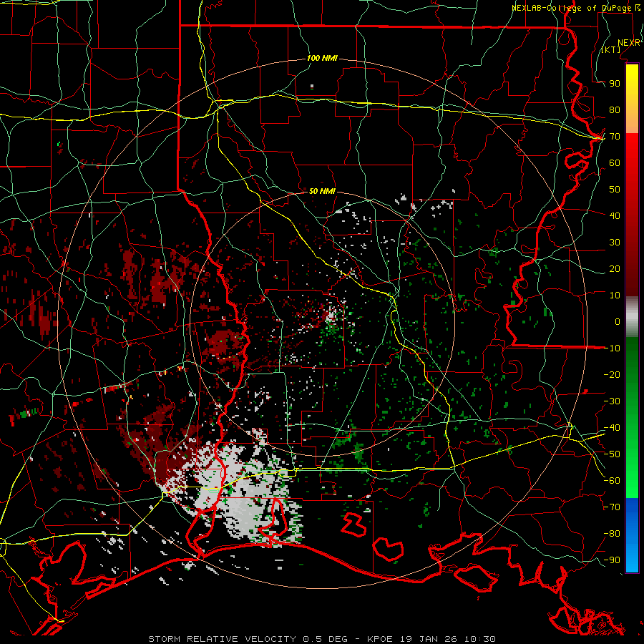Click the -30 value on velocity scale
Image resolution: width=644 pixels, height=644 pixels.
pos(612,401)
